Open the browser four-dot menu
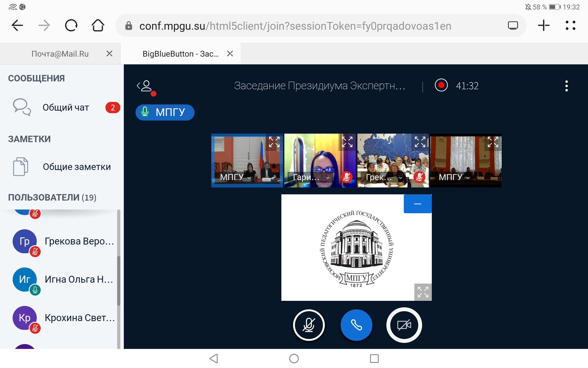Viewport: 588px width, 368px height. click(x=570, y=25)
